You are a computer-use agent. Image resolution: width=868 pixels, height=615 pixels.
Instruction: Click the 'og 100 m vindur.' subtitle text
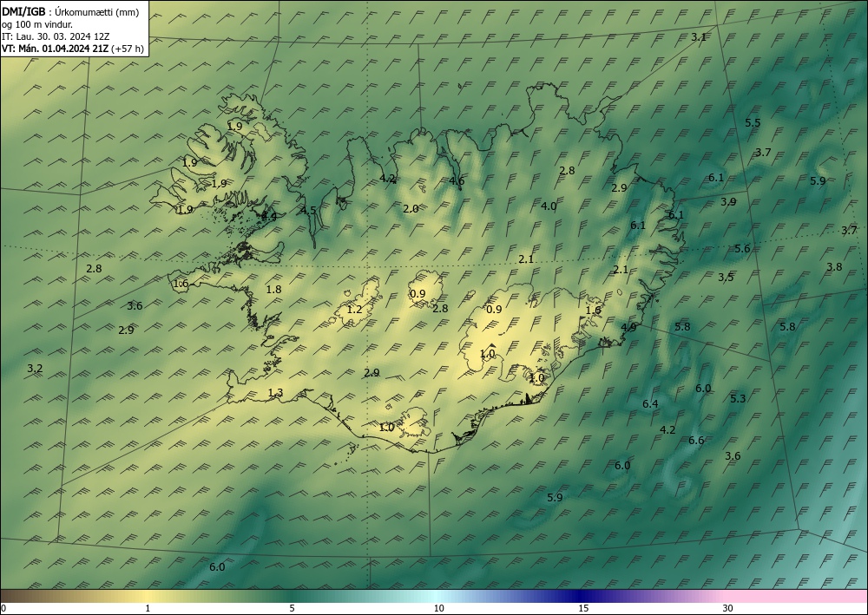tap(36, 24)
